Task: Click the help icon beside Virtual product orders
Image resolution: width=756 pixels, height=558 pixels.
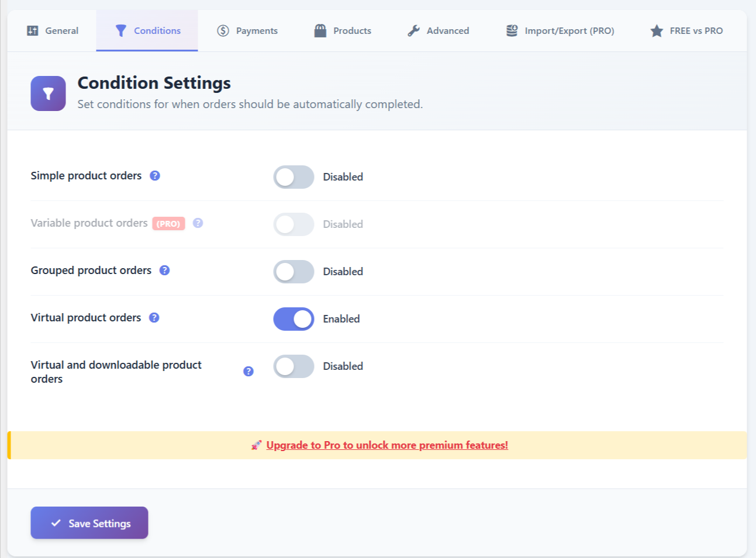Action: click(154, 318)
